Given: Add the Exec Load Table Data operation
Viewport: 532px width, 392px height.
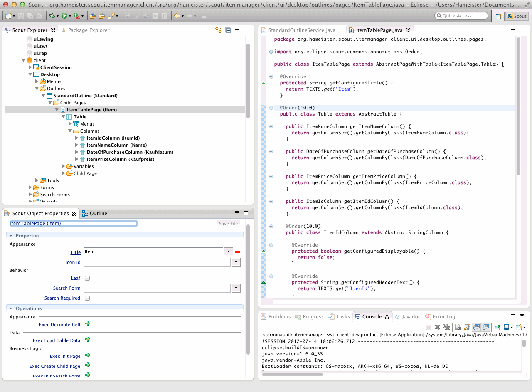Looking at the screenshot, I should coord(88,340).
